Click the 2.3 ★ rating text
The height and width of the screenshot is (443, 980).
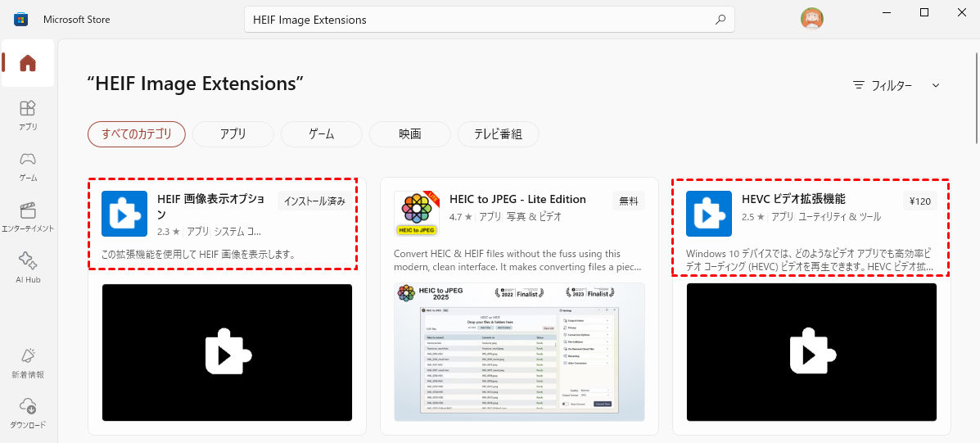tap(168, 231)
